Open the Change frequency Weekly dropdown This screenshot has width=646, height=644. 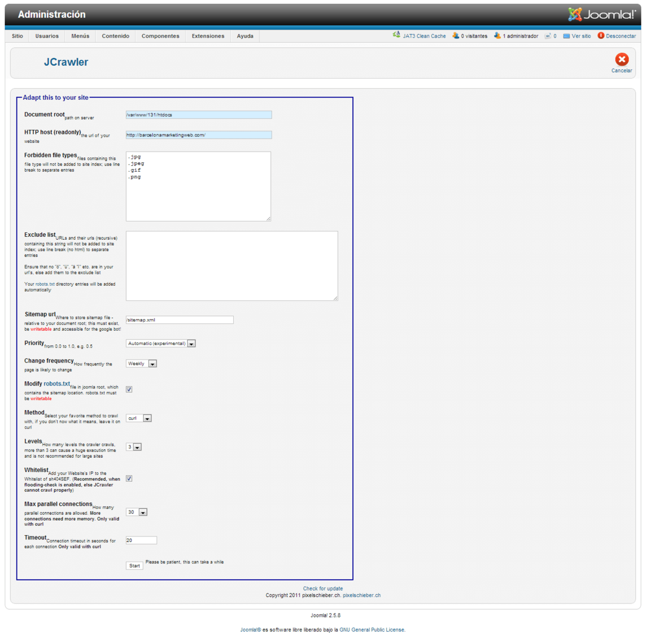point(142,364)
